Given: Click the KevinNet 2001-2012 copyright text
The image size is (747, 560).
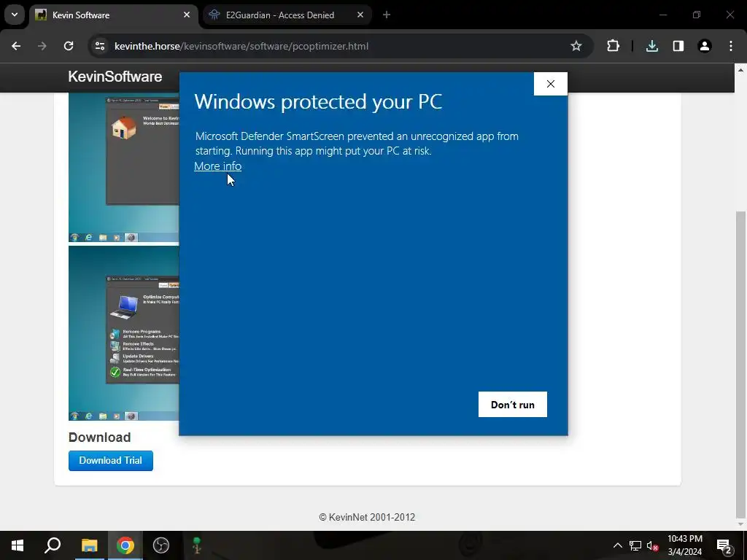Looking at the screenshot, I should tap(367, 517).
